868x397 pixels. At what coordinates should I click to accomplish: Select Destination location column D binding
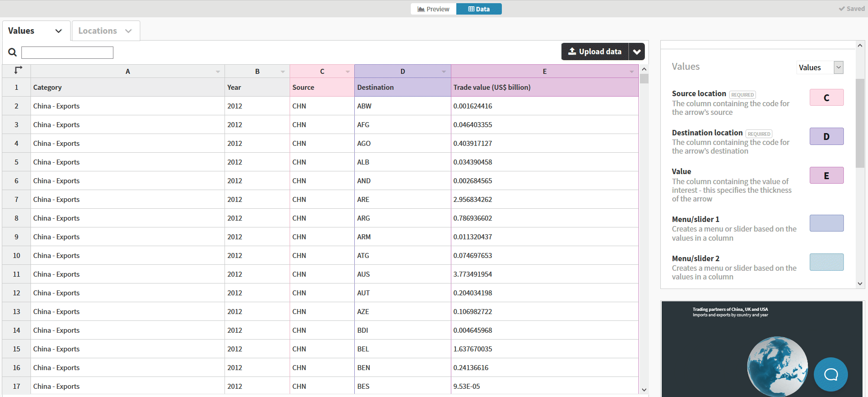pos(827,136)
